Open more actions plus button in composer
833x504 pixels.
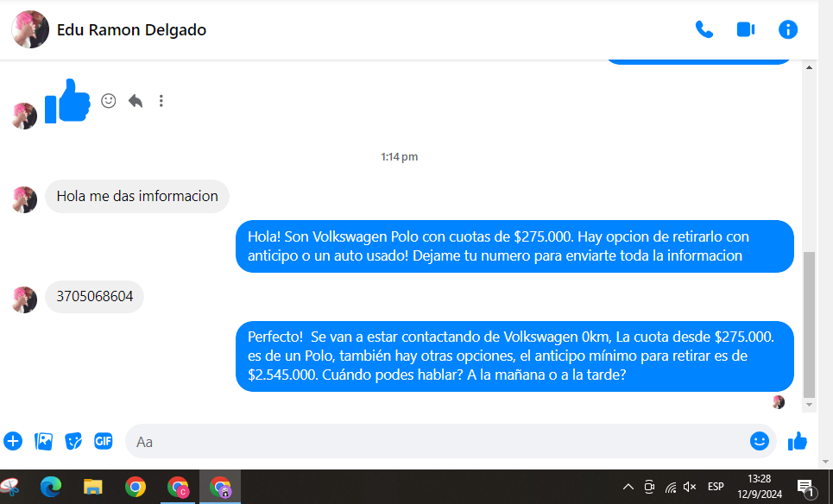(13, 441)
